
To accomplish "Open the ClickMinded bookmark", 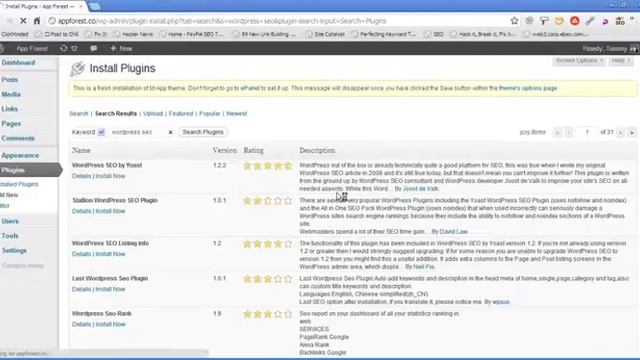I will point(15,34).
